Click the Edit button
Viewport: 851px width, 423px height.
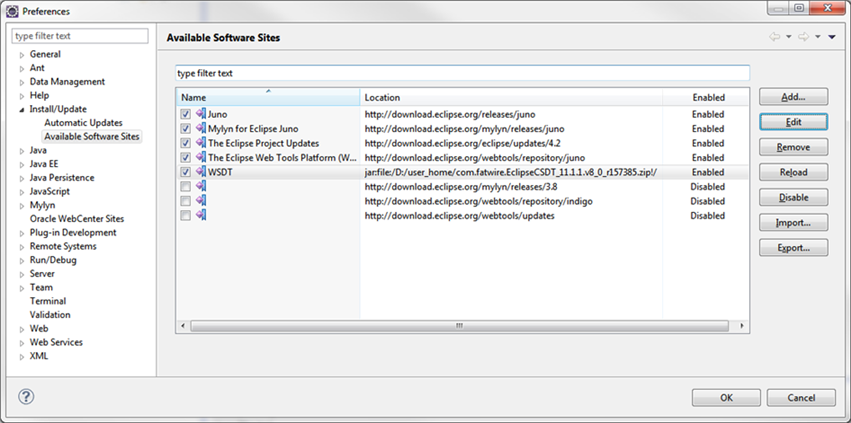(x=793, y=122)
